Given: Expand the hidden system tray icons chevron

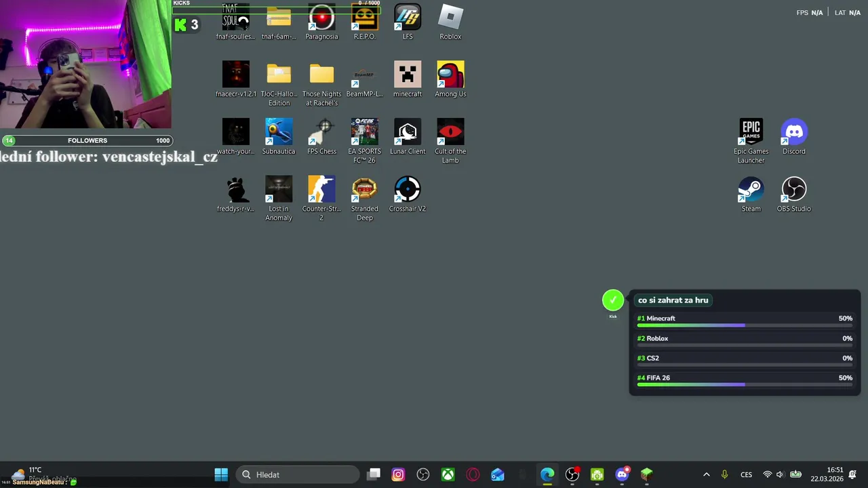Looking at the screenshot, I should pyautogui.click(x=707, y=474).
